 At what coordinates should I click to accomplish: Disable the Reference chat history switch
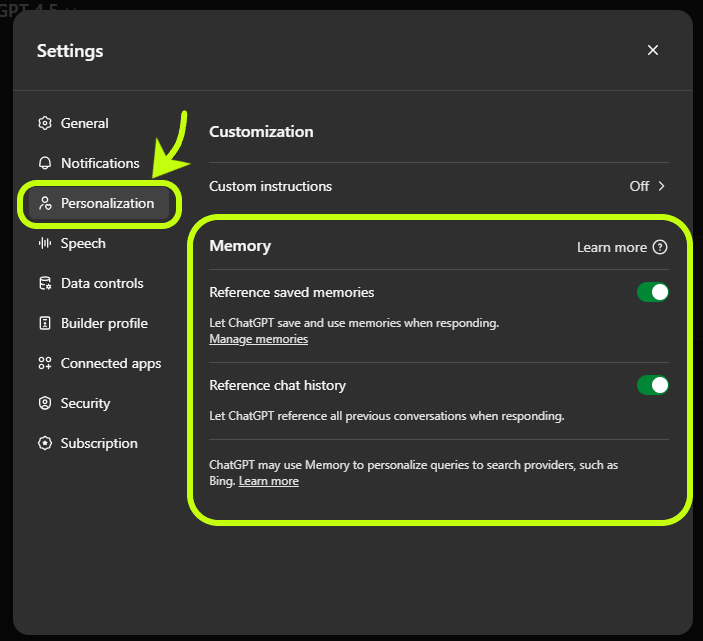653,385
